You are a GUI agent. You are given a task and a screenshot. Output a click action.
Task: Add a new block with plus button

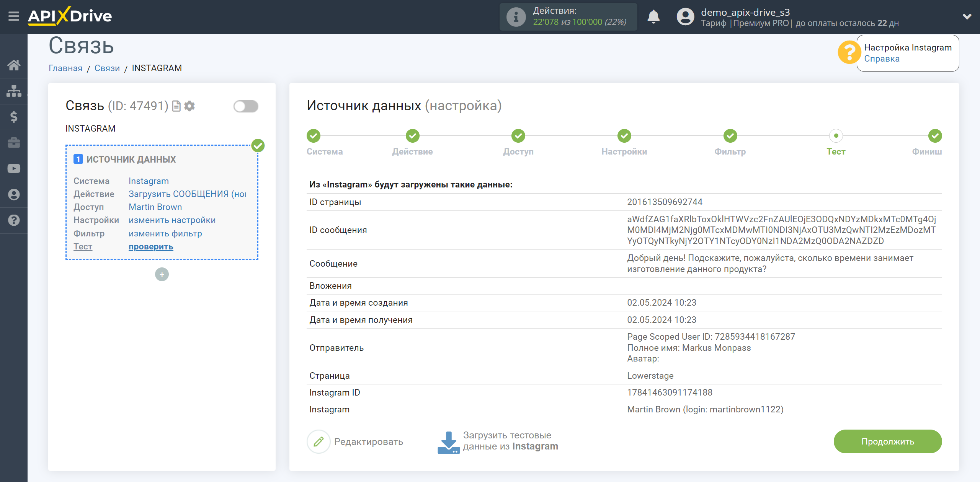[162, 274]
